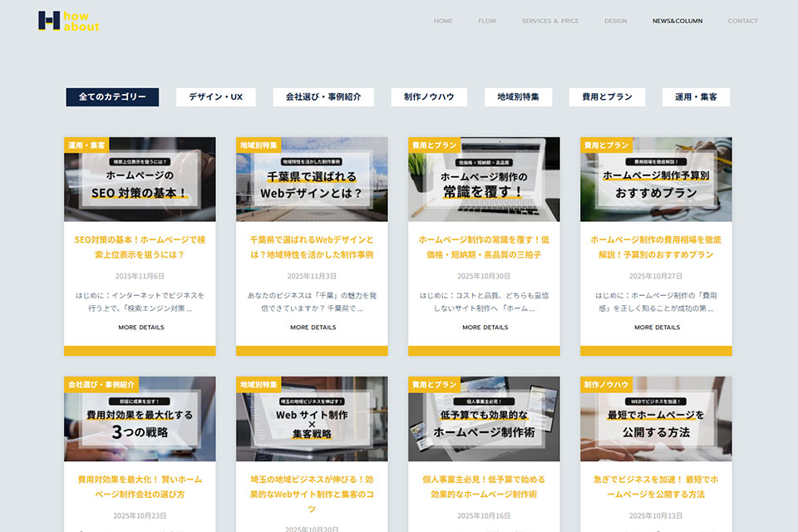Navigate to the DESIGN page
The width and height of the screenshot is (798, 532).
coord(615,21)
